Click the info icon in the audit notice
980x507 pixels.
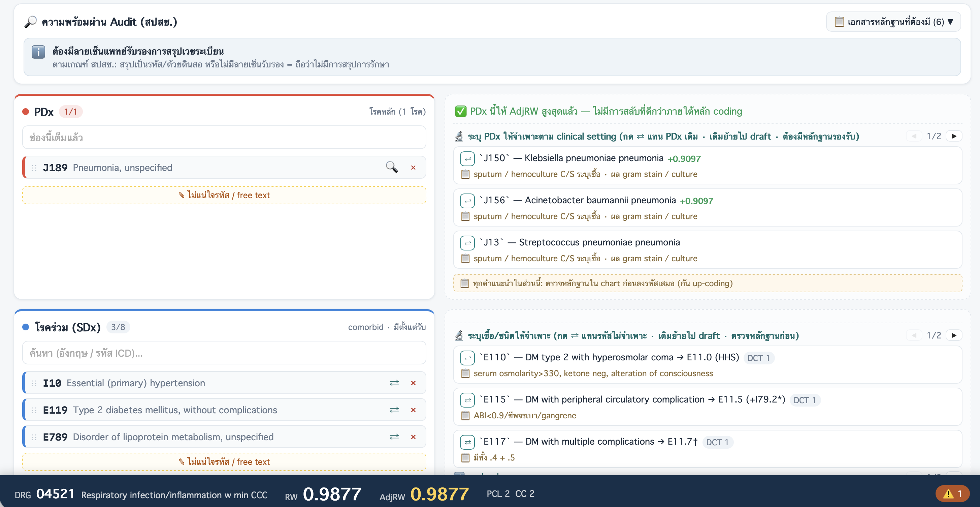point(38,52)
